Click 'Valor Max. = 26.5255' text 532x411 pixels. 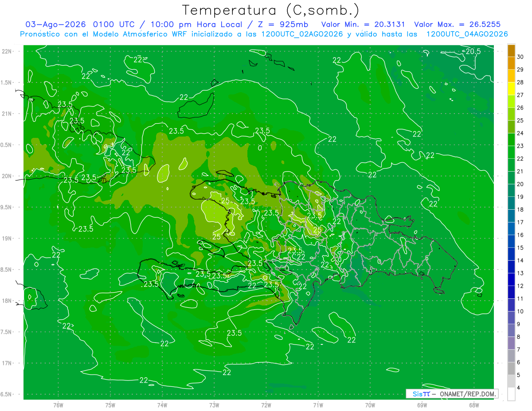point(457,24)
